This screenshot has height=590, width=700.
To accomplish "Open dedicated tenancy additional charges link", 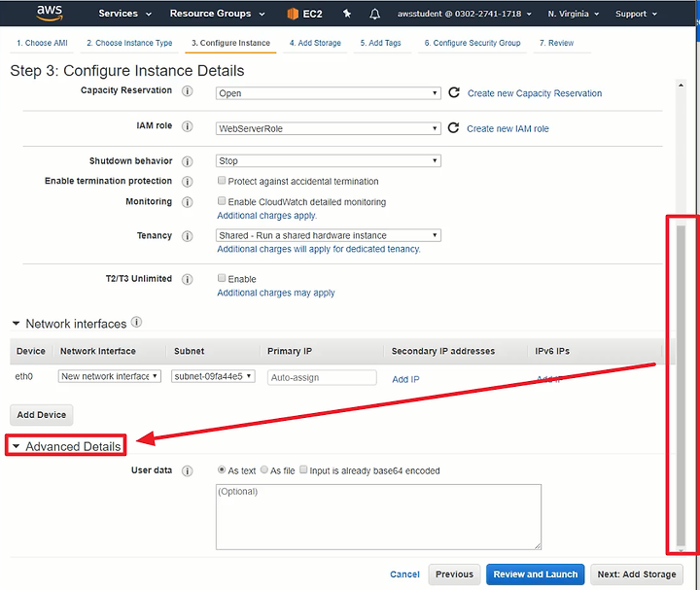I will [x=319, y=249].
